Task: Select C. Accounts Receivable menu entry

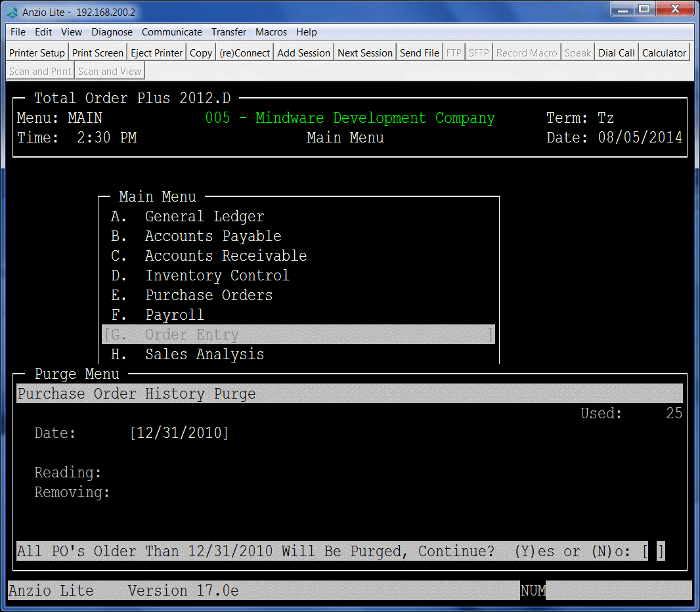Action: [x=209, y=256]
